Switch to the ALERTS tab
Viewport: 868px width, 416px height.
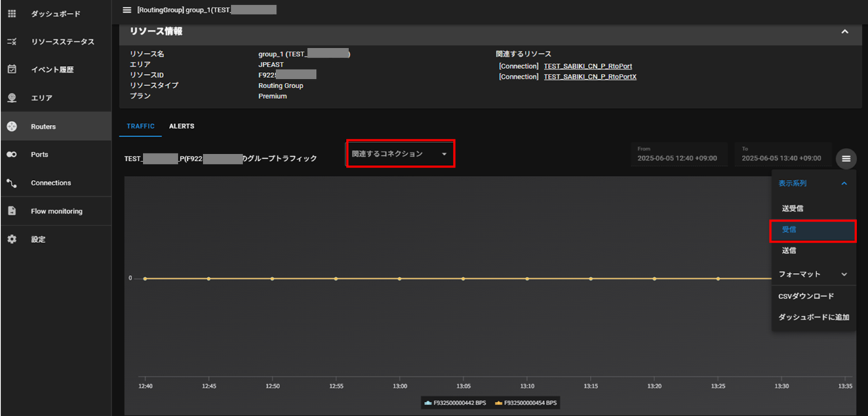pos(181,126)
